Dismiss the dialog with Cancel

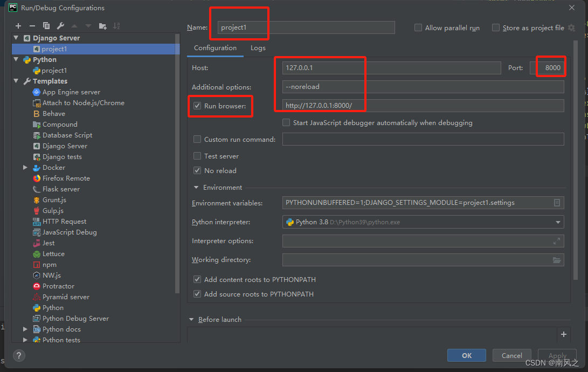511,355
